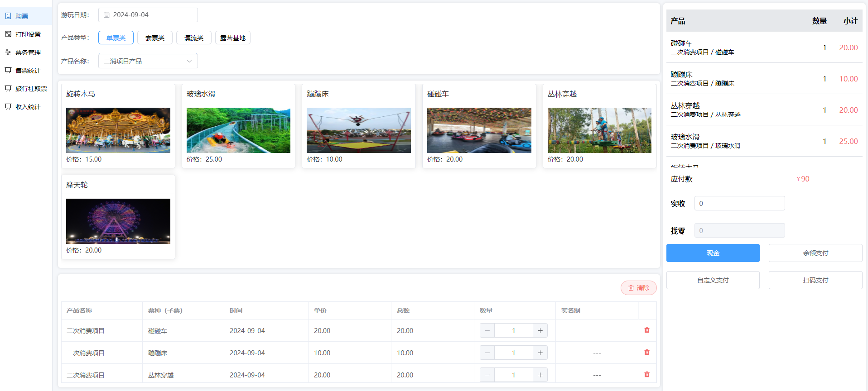Click 旋转木马 card title
868x391 pixels.
pyautogui.click(x=81, y=94)
